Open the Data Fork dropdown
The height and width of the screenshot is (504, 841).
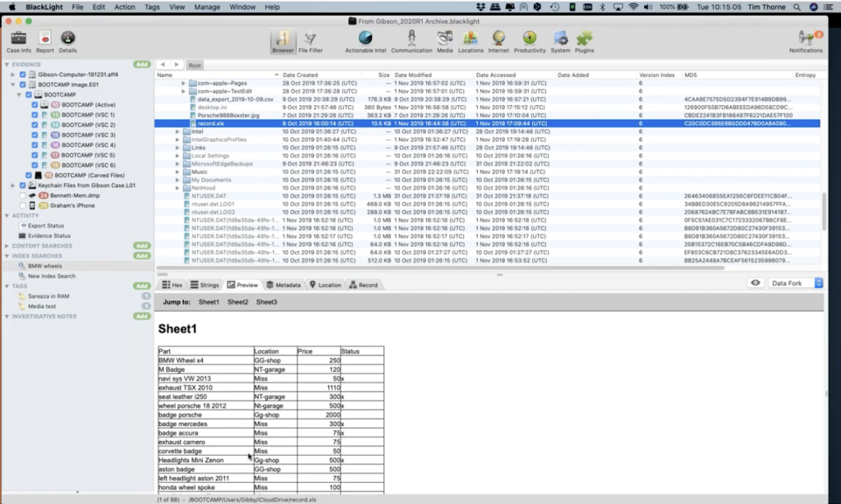795,283
